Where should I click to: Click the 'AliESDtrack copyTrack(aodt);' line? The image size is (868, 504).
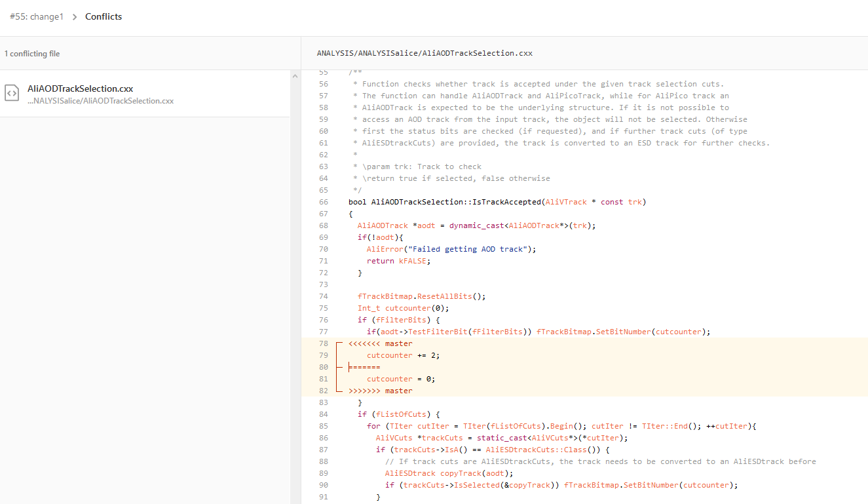pyautogui.click(x=449, y=473)
